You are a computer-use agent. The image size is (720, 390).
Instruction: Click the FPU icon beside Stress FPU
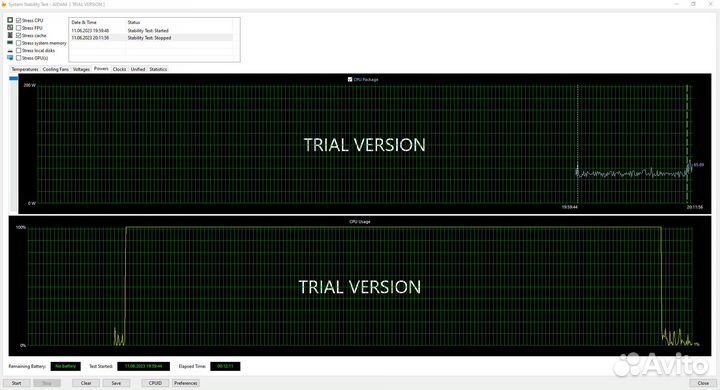[10, 28]
